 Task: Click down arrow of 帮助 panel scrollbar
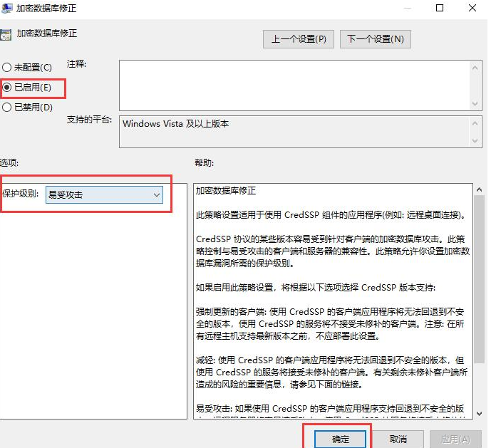[x=480, y=413]
